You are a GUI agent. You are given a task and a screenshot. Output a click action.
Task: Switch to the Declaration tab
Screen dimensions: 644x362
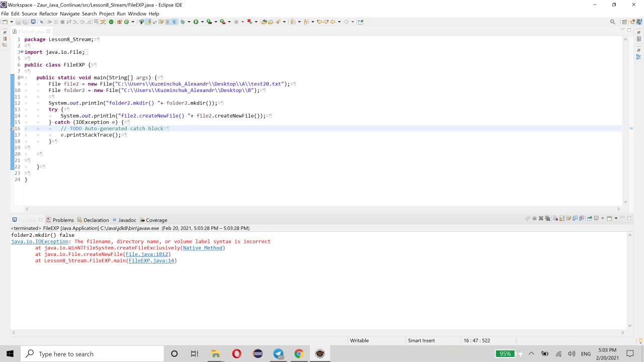click(93, 220)
